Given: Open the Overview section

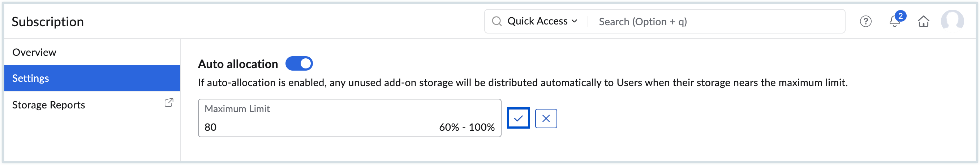Looking at the screenshot, I should [x=34, y=52].
